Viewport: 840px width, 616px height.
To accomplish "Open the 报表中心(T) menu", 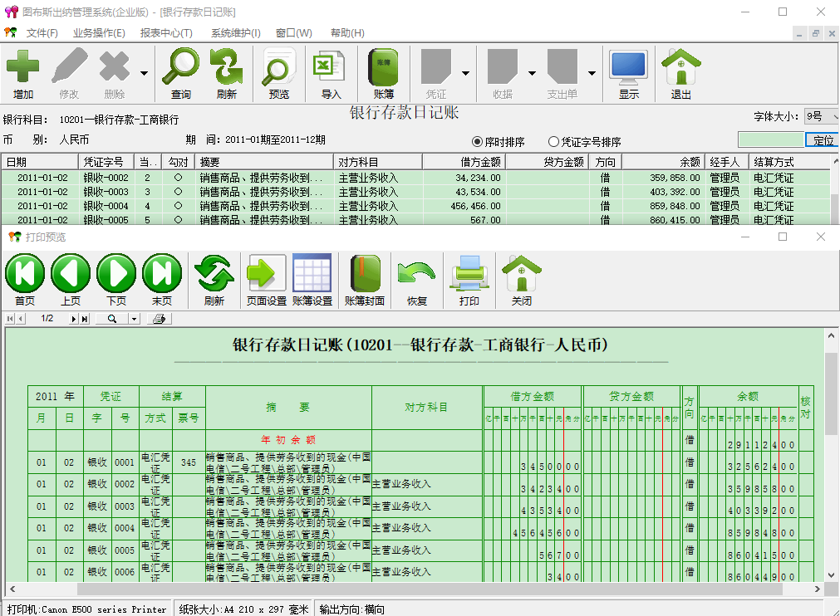I will coord(166,33).
